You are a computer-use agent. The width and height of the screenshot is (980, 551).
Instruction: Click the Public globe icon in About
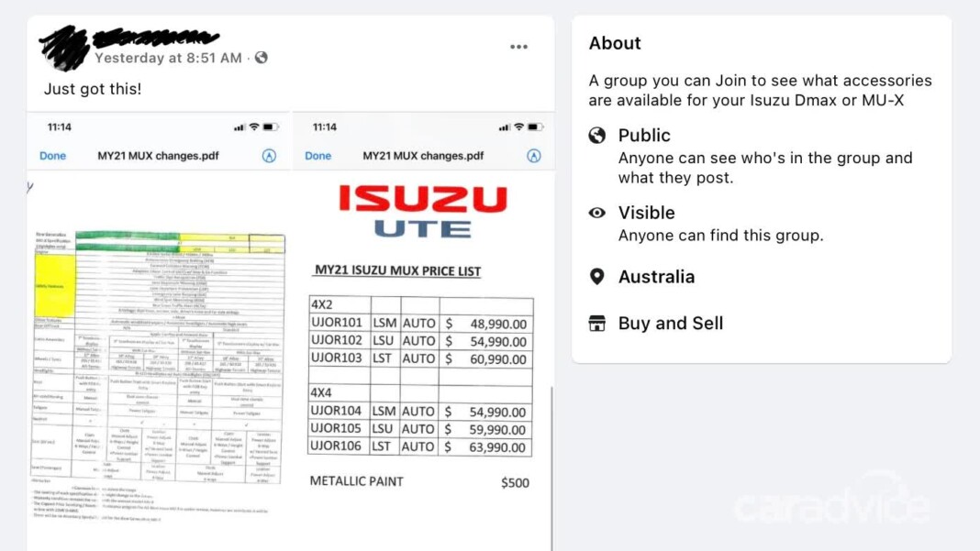(596, 135)
